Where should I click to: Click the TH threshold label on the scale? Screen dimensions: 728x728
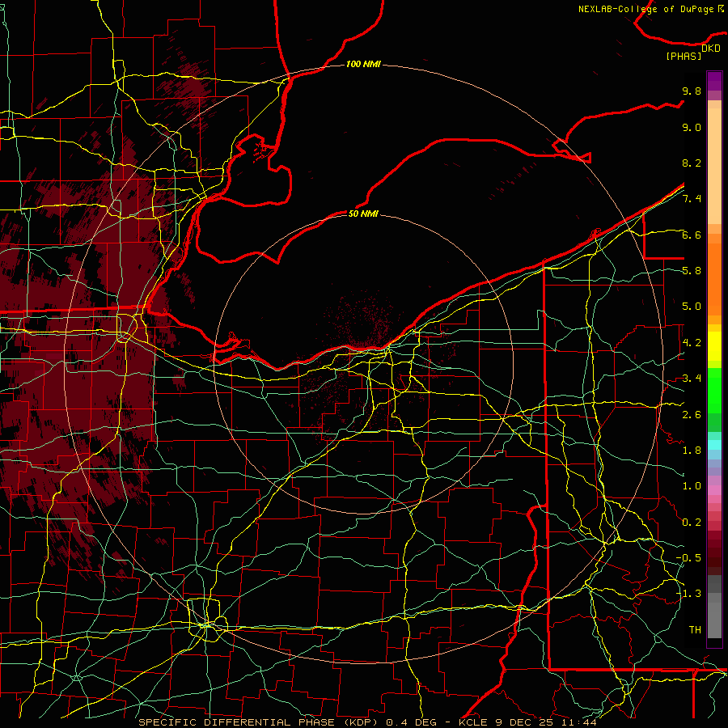[x=695, y=630]
